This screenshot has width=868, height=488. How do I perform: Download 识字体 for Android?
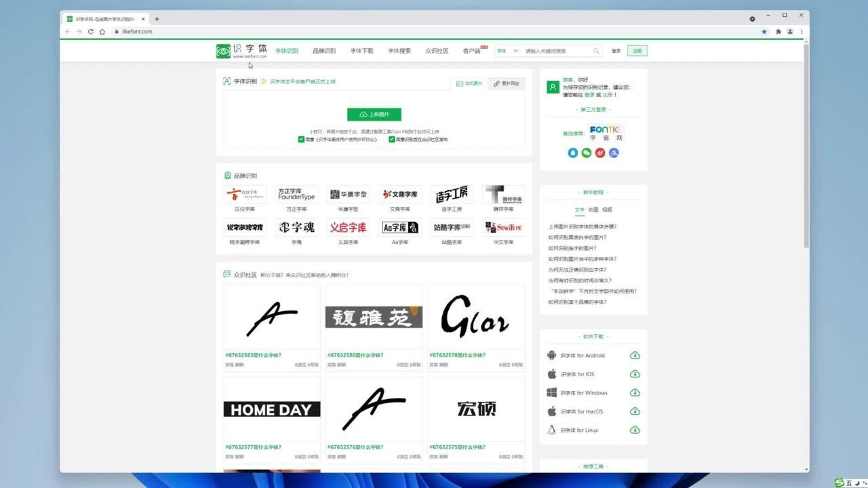pyautogui.click(x=635, y=355)
